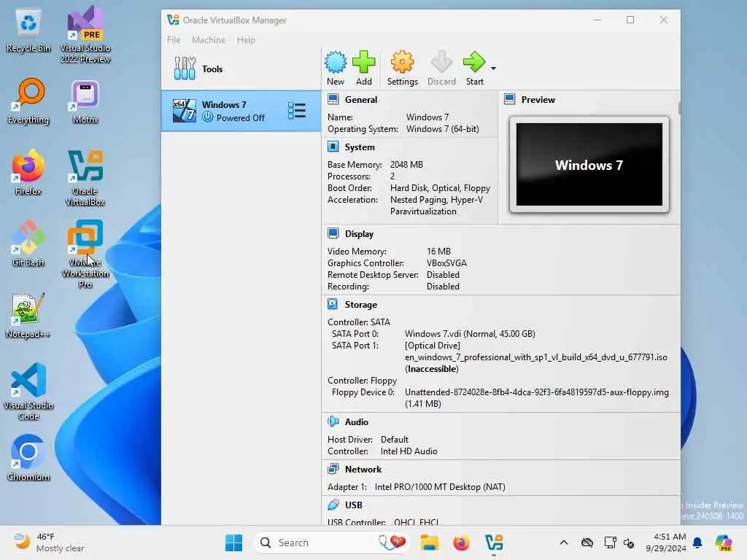747x560 pixels.
Task: Click the USB section icon
Action: coord(333,505)
